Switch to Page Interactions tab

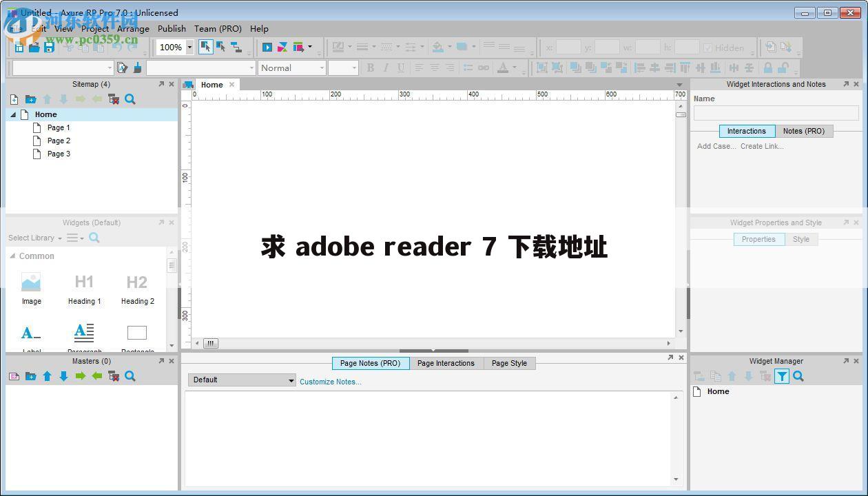coord(446,363)
